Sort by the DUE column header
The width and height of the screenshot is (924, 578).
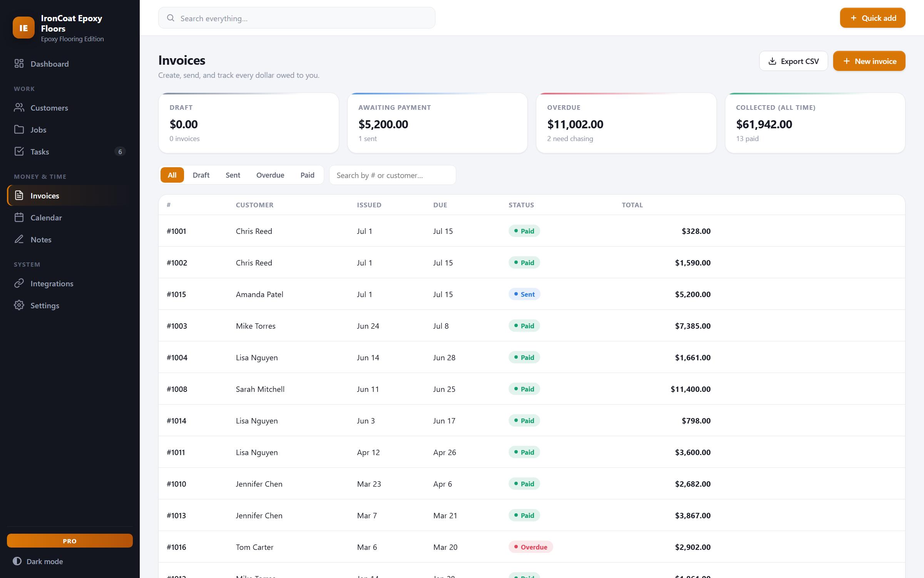pos(440,205)
